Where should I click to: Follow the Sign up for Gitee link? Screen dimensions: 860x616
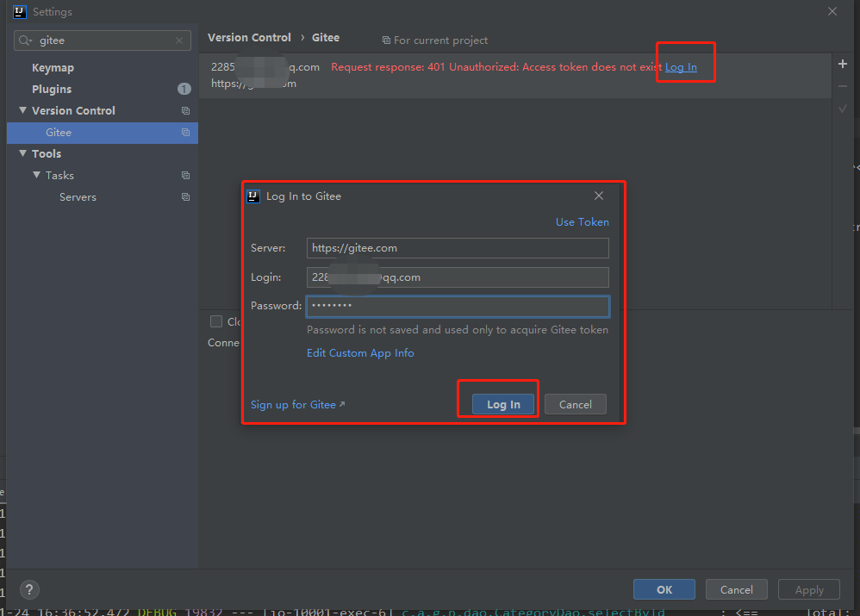coord(293,404)
